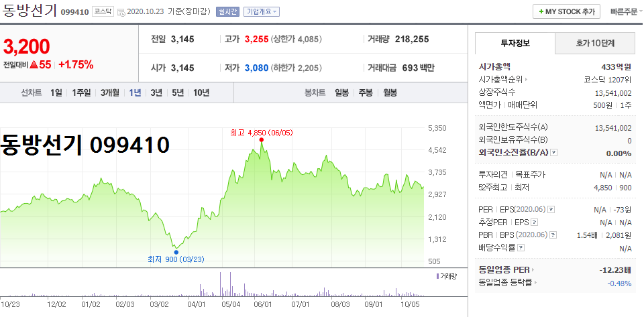Screen dimensions: 644x317
Task: Click the arrow beside 동일업종 등락률
Action: click(535, 283)
